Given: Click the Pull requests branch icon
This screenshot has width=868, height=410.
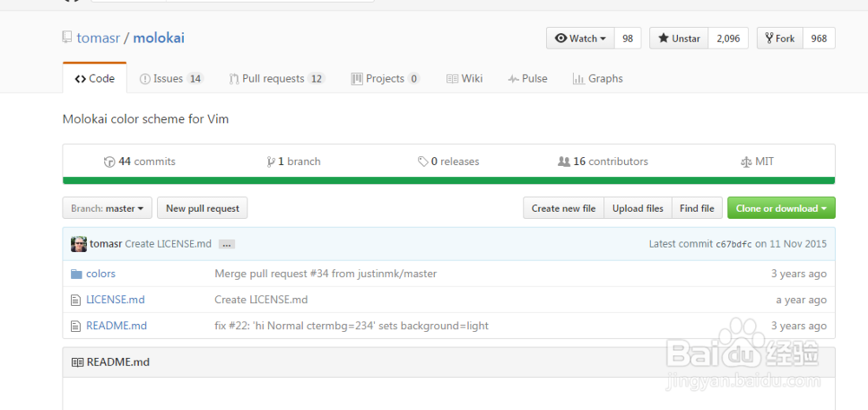Looking at the screenshot, I should tap(233, 79).
